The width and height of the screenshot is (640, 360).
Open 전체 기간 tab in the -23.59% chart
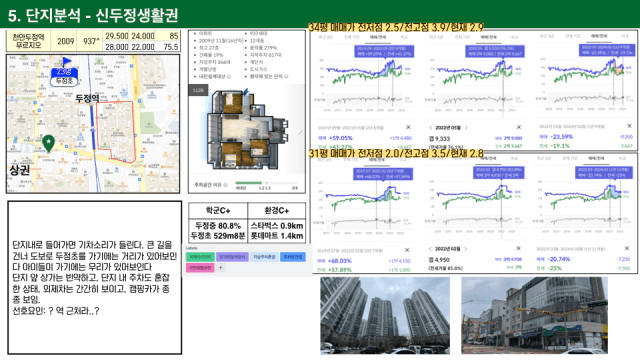573,36
